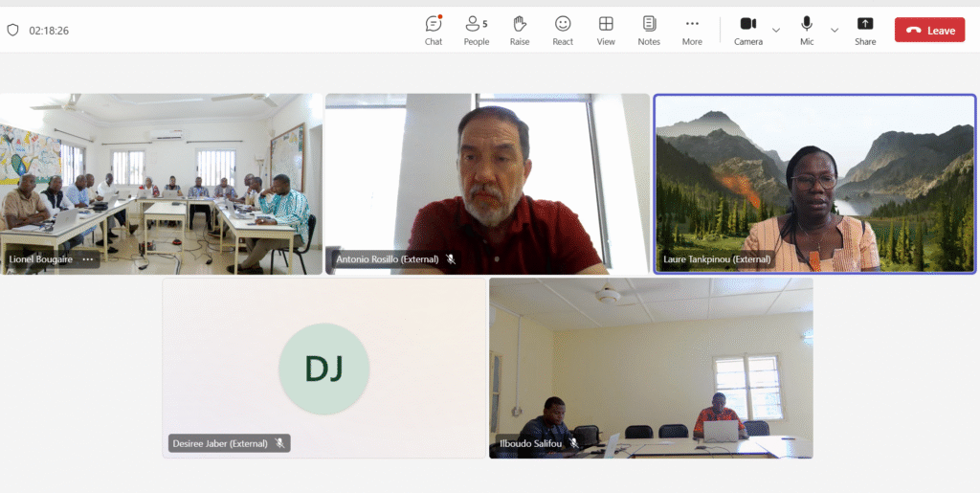Open the React emoji menu
The height and width of the screenshot is (493, 980).
[563, 30]
